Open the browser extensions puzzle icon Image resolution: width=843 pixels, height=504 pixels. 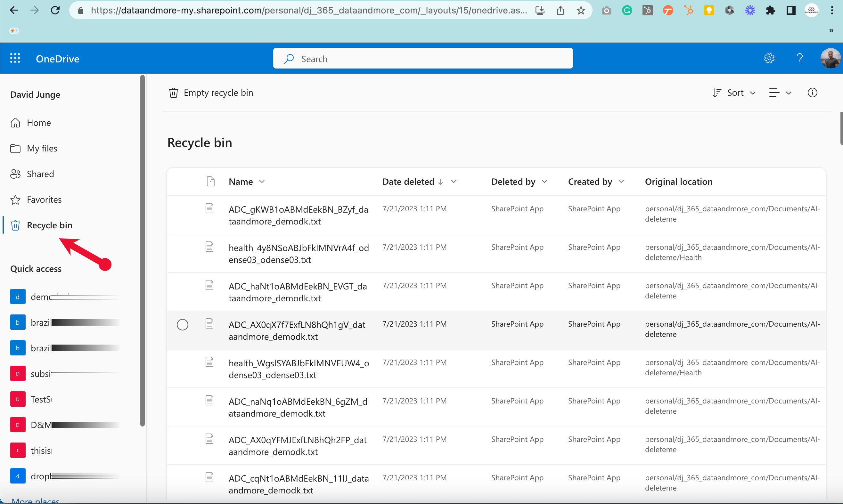(x=770, y=11)
